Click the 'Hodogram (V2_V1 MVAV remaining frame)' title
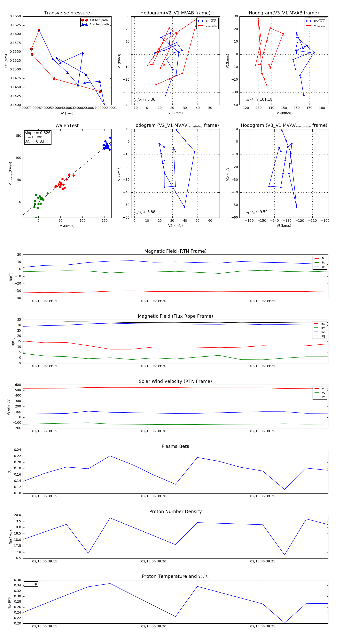Viewport: 351px width, 644px height. click(175, 125)
